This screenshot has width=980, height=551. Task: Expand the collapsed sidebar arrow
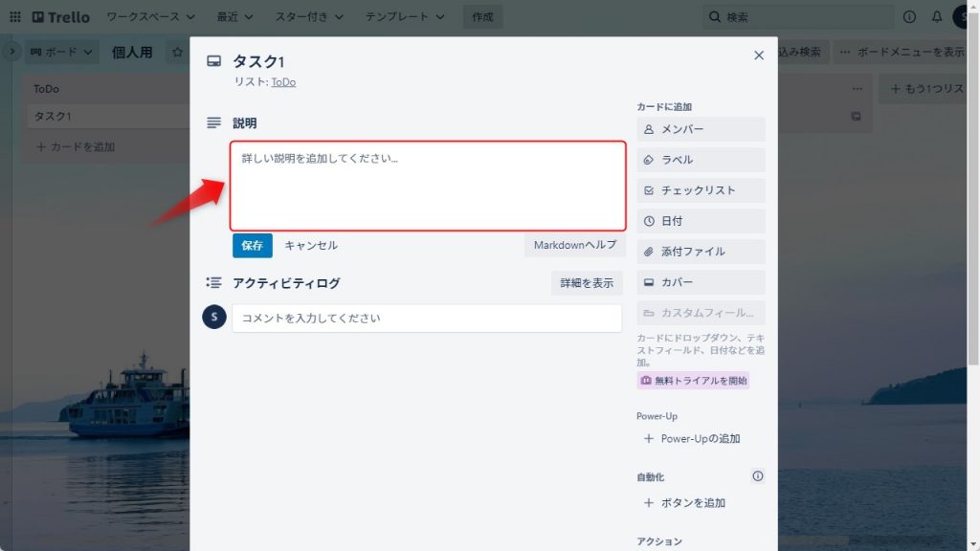[11, 52]
